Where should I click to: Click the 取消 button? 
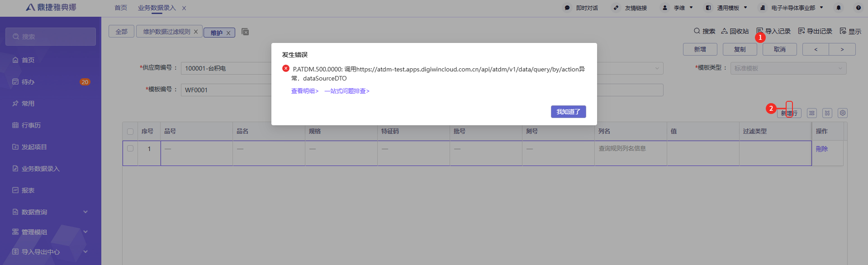780,49
